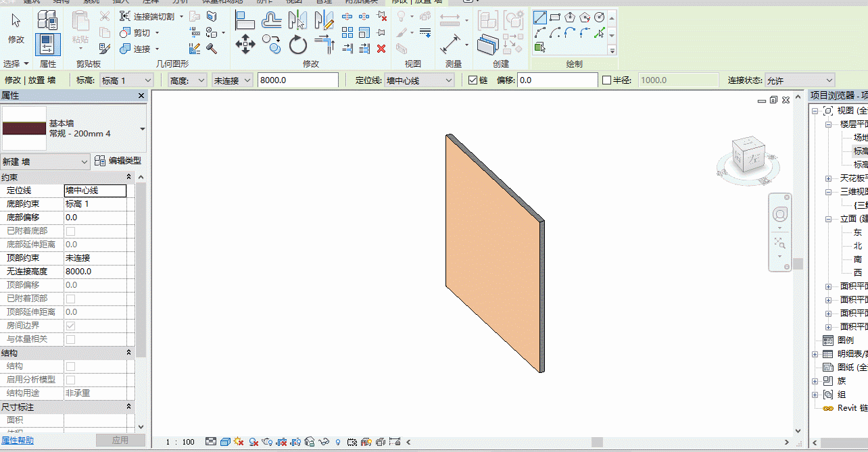The height and width of the screenshot is (452, 868).
Task: Click the Visual Style cube icon in view bar
Action: [225, 442]
